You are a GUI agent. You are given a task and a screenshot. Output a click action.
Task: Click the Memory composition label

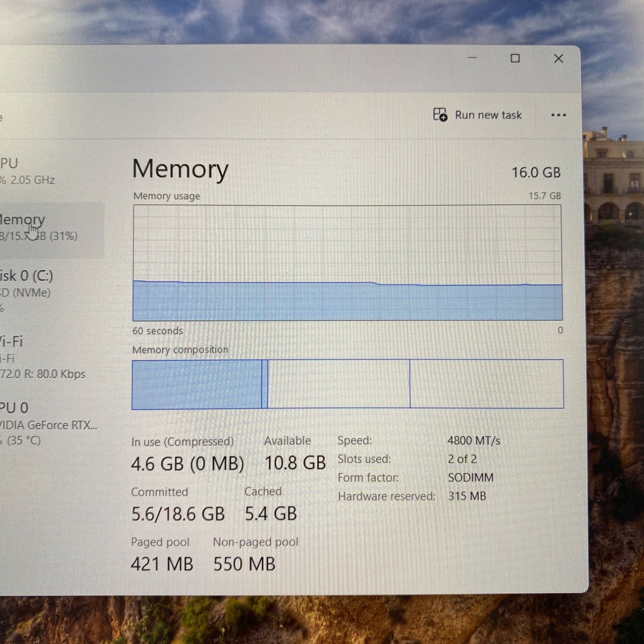click(180, 350)
